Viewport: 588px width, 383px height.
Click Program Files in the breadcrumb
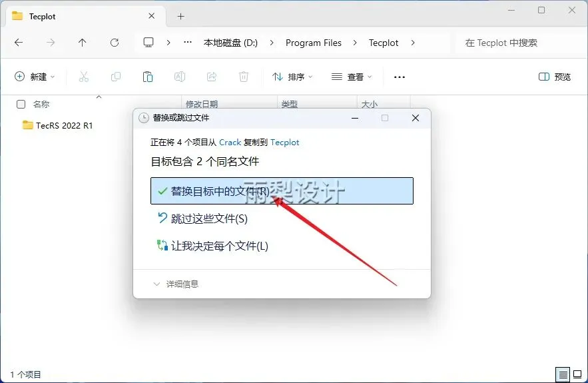[x=314, y=43]
